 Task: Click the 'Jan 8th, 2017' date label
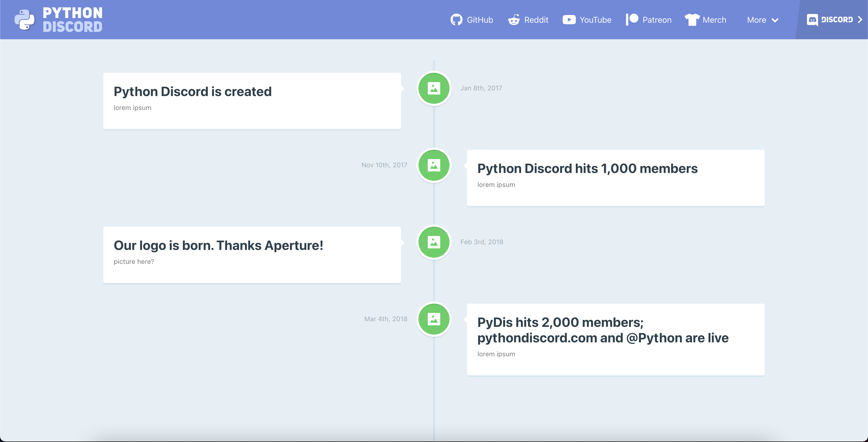[x=481, y=88]
